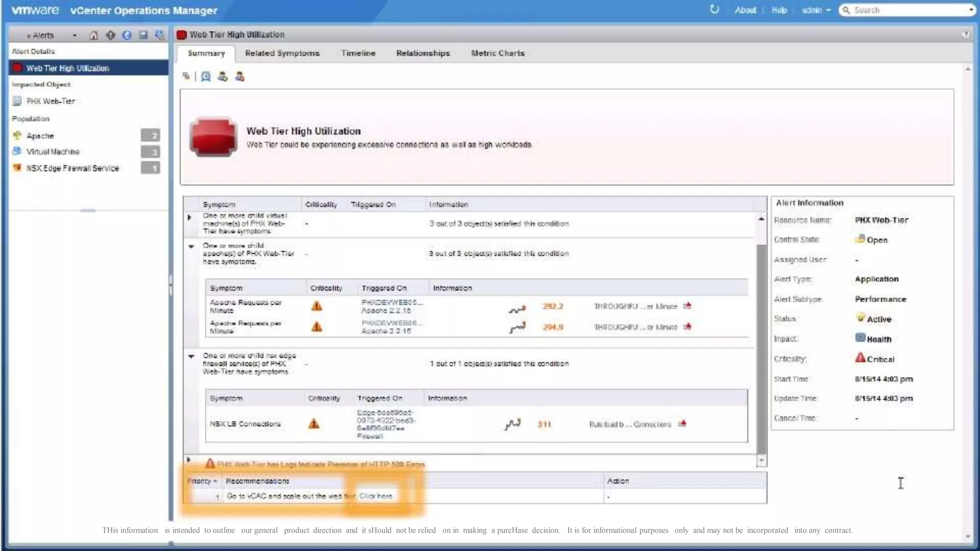The height and width of the screenshot is (551, 980).
Task: Select PHX Web-Tier impacted object
Action: 50,101
